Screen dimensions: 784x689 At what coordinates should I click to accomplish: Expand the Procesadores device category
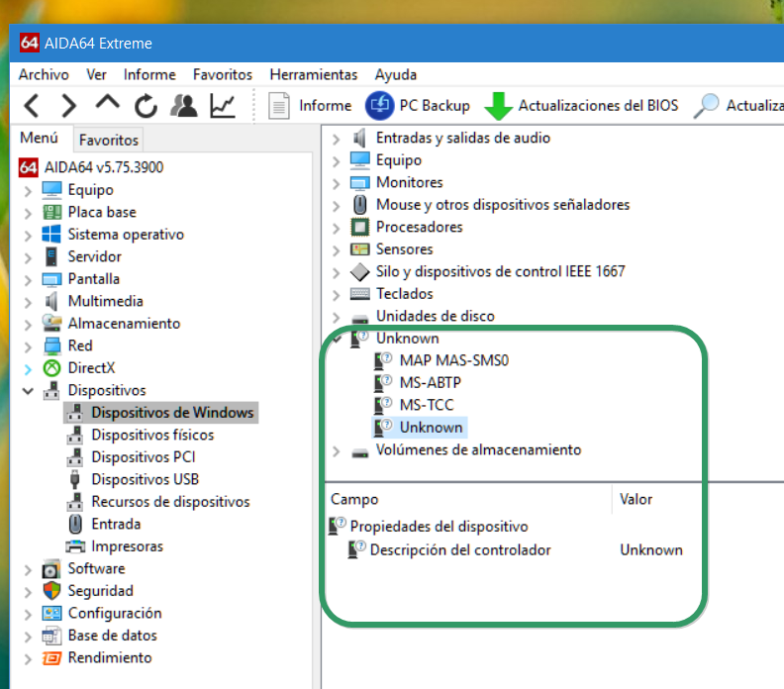point(337,228)
